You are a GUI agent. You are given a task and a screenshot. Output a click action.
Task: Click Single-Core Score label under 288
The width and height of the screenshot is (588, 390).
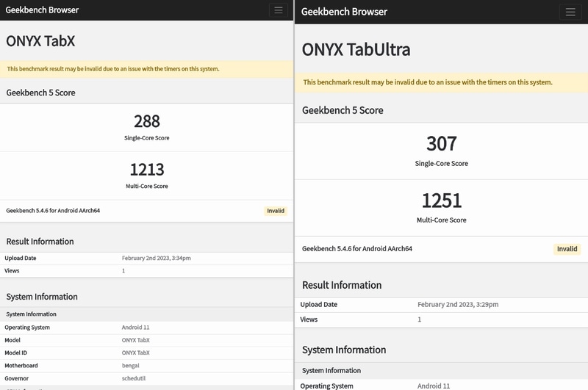point(146,138)
